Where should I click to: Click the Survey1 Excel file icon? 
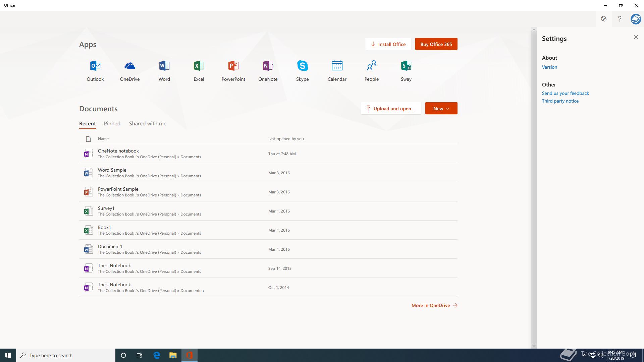88,211
